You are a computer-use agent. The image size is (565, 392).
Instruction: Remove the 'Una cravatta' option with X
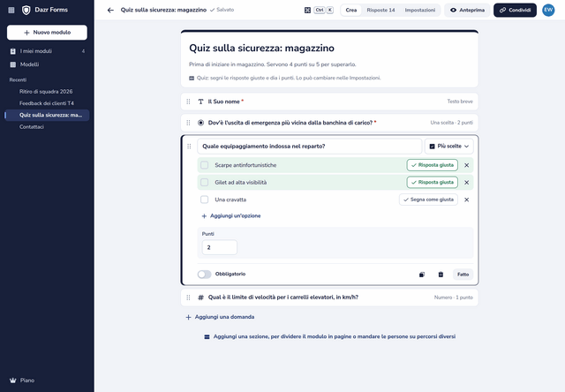point(467,200)
